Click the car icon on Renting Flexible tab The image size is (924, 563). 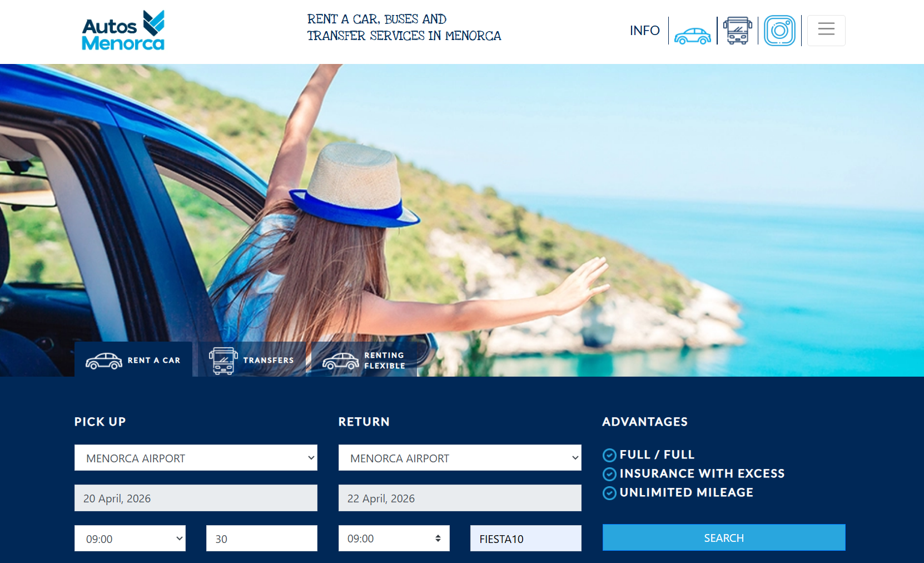341,361
